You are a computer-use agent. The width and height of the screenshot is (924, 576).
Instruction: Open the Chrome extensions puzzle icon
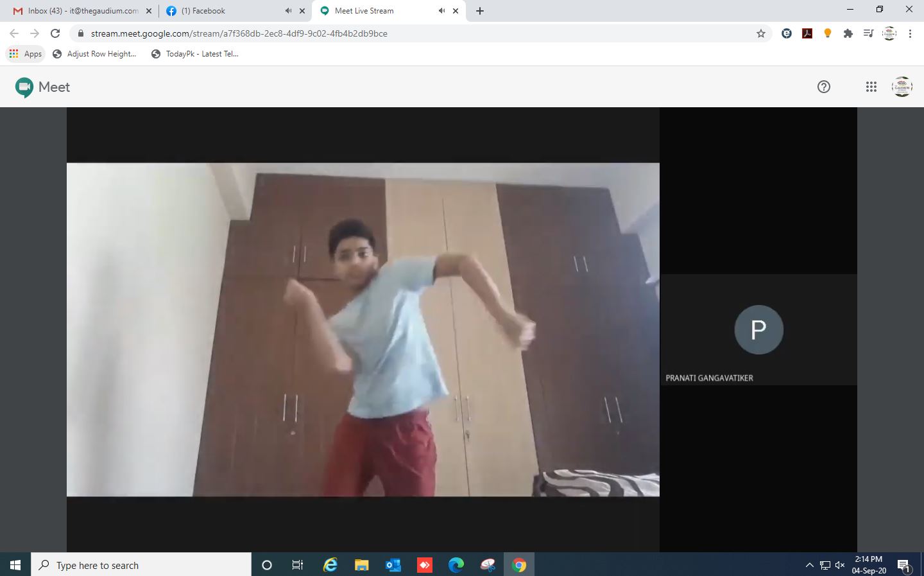pos(848,33)
